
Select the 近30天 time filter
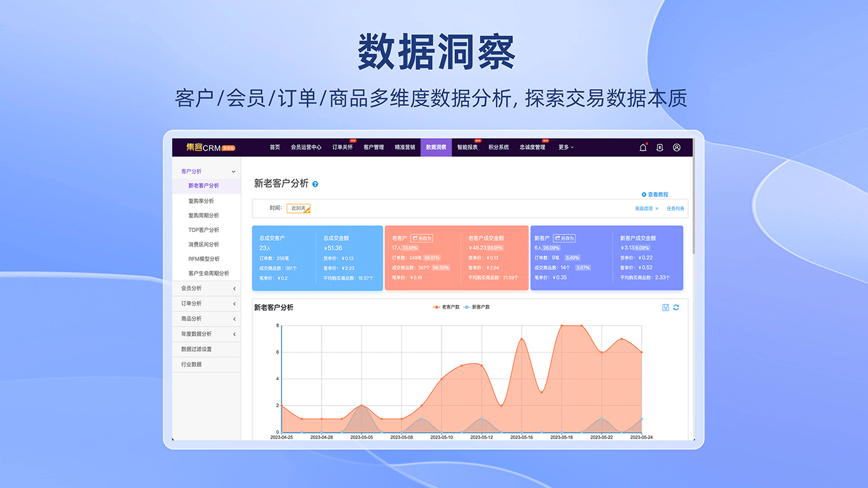pos(299,208)
